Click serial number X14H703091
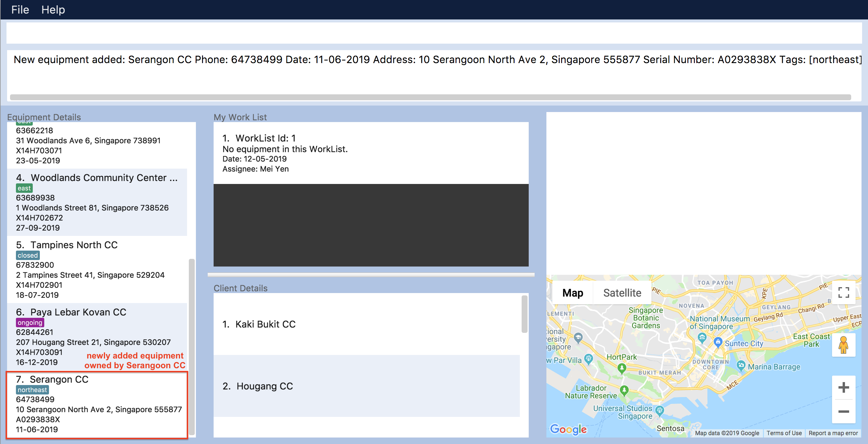This screenshot has height=444, width=868. 39,352
